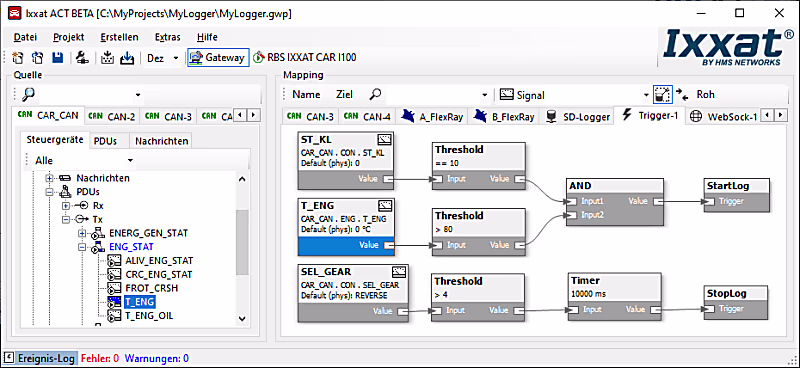Expand the Rx tree node
This screenshot has width=800, height=368.
pyautogui.click(x=66, y=206)
